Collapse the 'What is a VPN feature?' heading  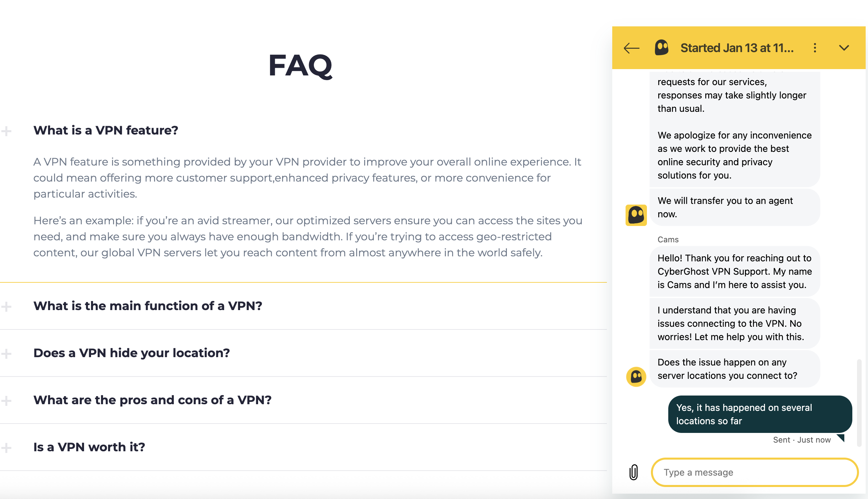click(x=105, y=130)
